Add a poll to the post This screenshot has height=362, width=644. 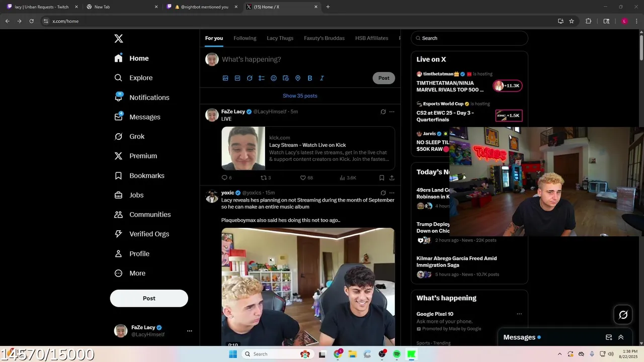262,78
